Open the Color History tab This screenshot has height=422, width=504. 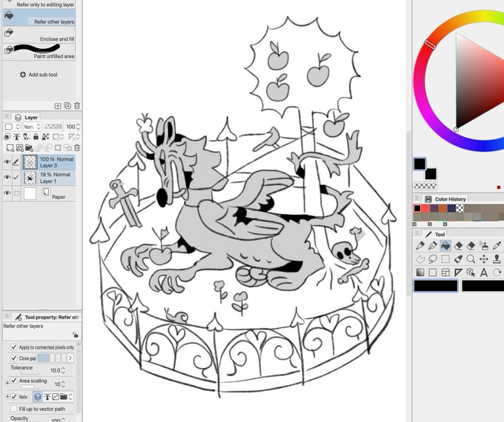(445, 199)
